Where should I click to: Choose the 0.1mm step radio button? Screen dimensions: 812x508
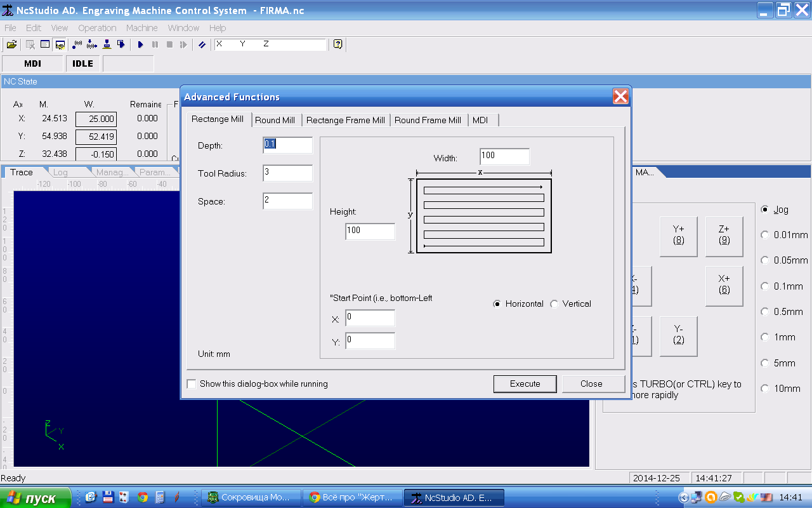pos(765,286)
